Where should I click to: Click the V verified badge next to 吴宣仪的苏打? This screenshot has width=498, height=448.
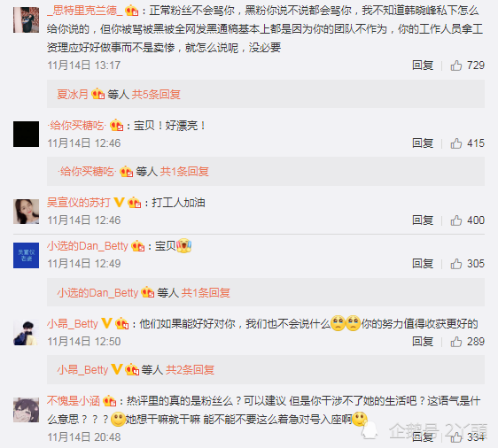[119, 202]
